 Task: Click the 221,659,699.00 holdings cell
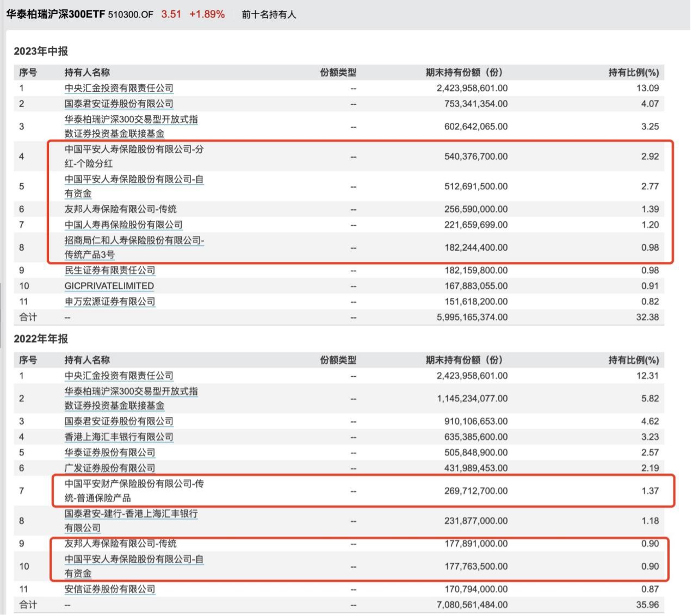476,225
